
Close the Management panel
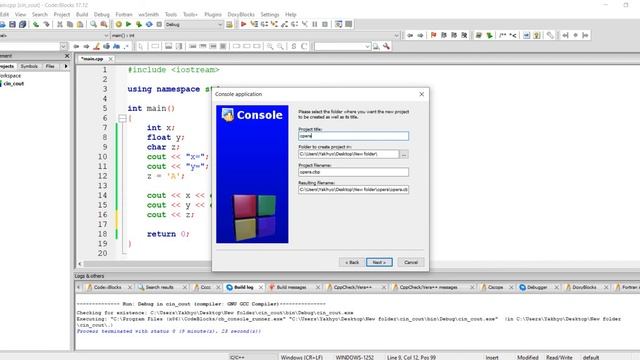pos(67,56)
